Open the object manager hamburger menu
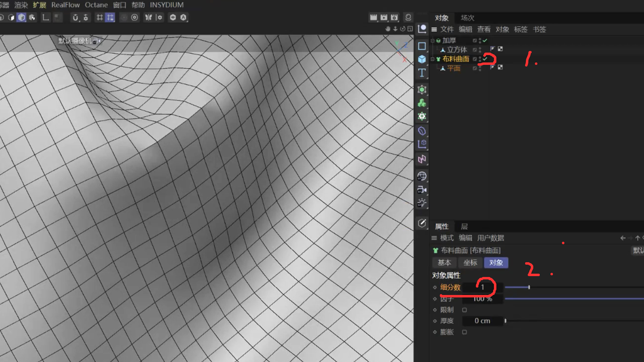This screenshot has height=362, width=644. click(434, 29)
